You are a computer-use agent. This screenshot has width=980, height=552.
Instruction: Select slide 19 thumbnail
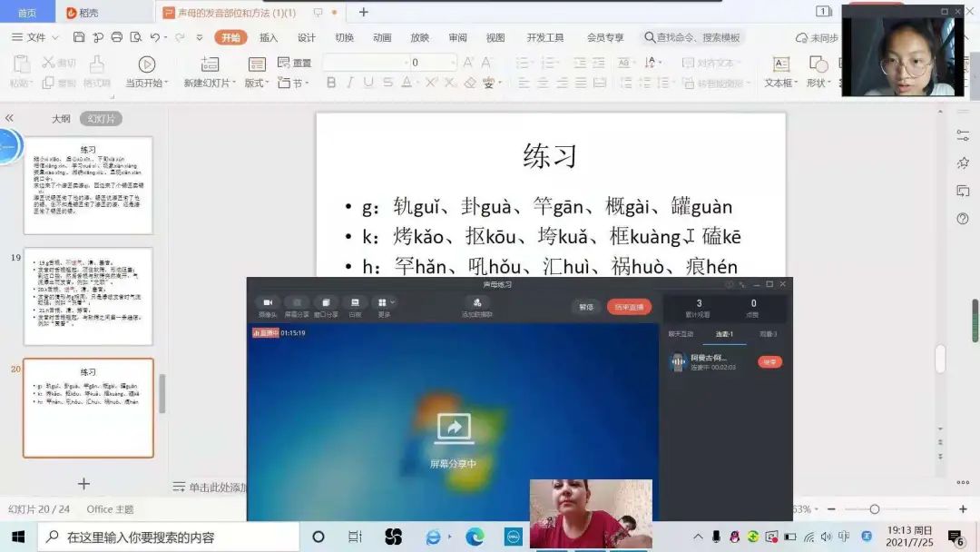click(x=88, y=296)
